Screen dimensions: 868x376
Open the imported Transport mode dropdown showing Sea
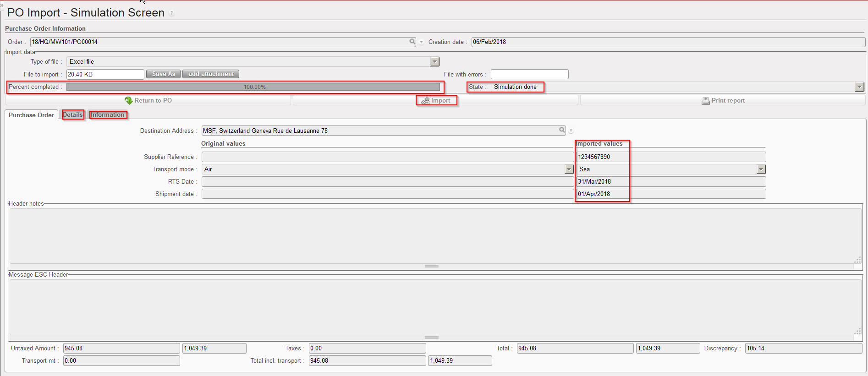click(x=761, y=169)
